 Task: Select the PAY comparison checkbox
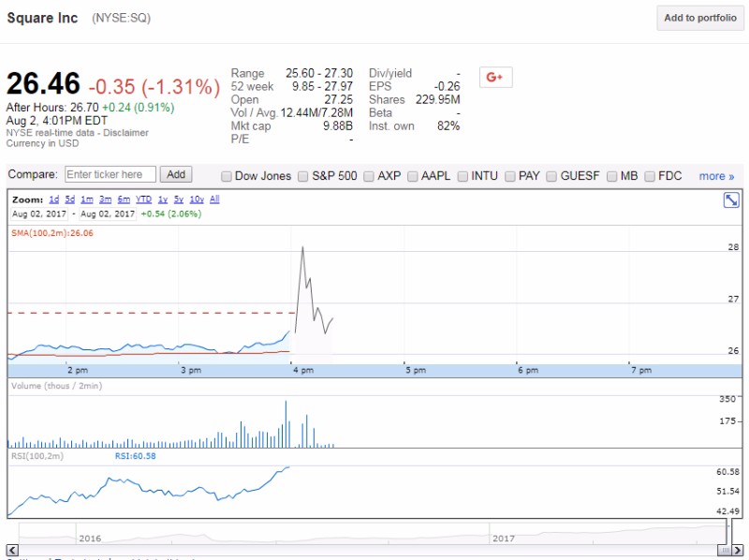509,176
